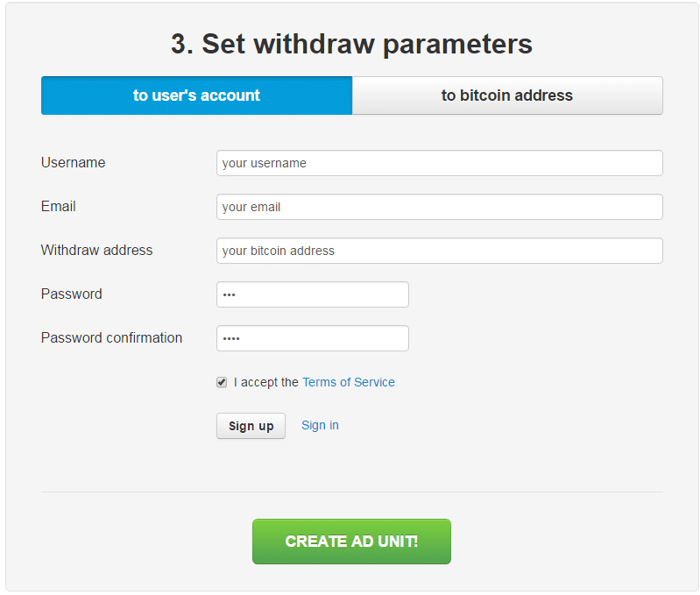Viewport: 700px width, 595px height.
Task: Switch to the "to user's account" tab
Action: 196,96
